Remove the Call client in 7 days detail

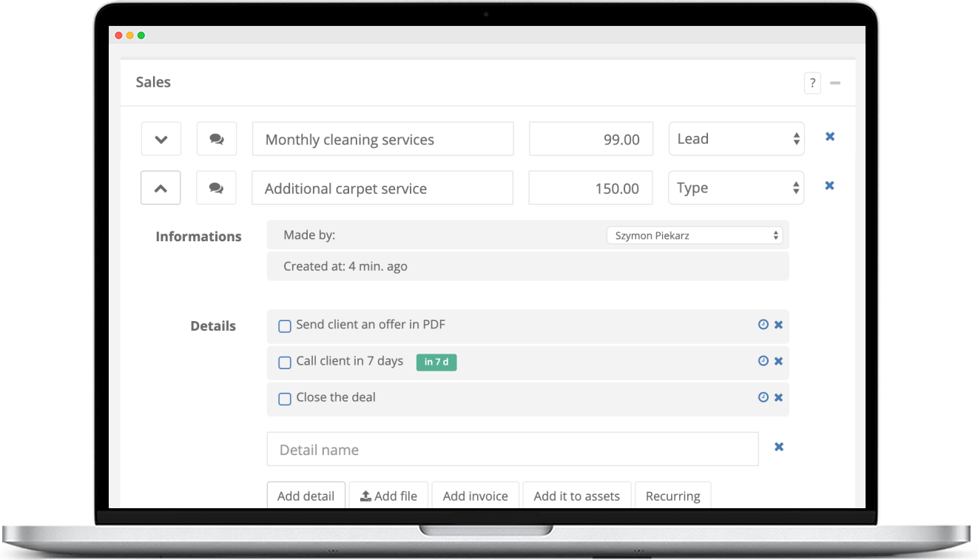[778, 361]
